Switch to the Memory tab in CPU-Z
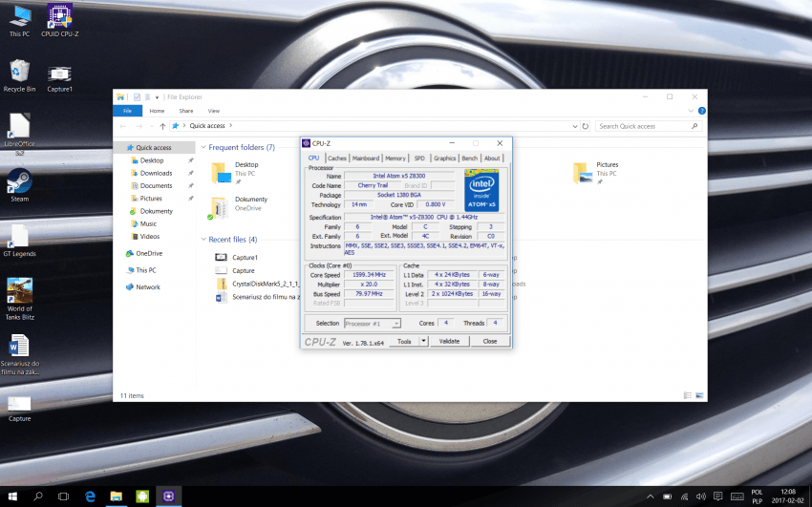 [x=395, y=158]
